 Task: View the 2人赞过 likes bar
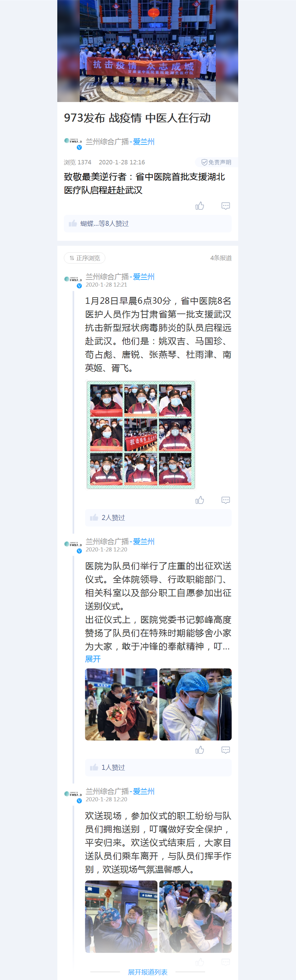(x=158, y=518)
